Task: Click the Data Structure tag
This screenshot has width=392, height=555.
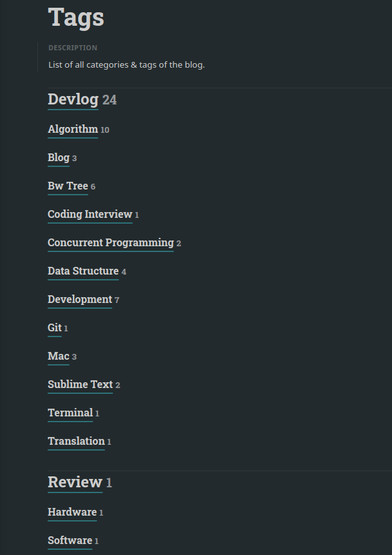Action: 83,271
